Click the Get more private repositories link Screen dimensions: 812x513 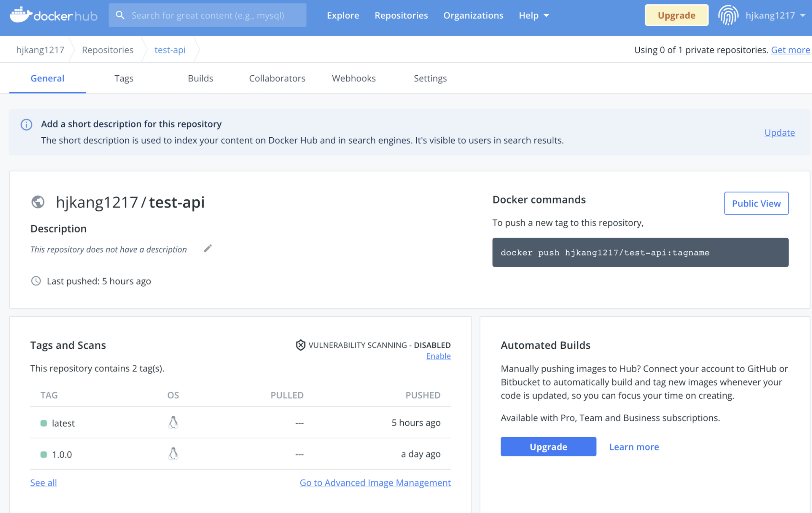(x=791, y=50)
